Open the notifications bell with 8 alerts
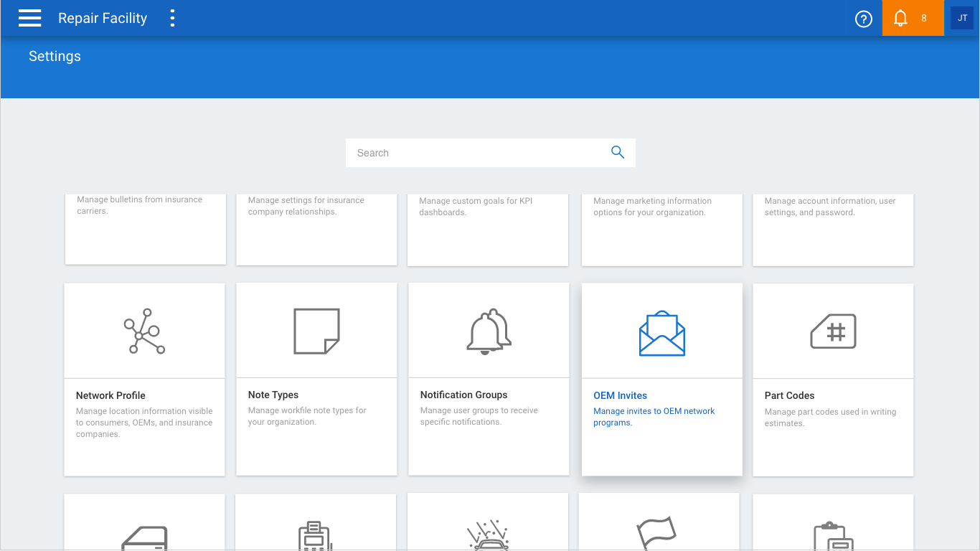 tap(913, 18)
